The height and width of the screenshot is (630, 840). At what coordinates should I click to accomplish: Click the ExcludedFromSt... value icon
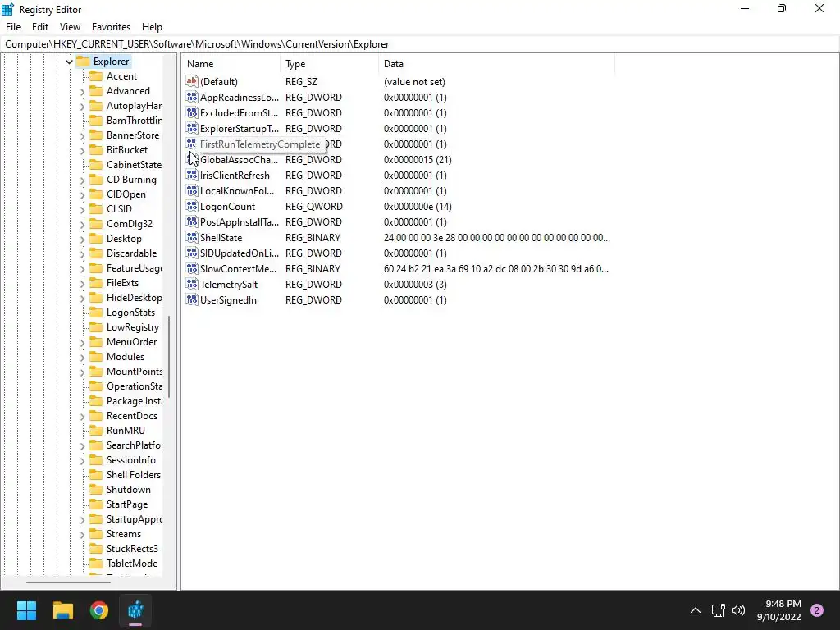click(192, 112)
